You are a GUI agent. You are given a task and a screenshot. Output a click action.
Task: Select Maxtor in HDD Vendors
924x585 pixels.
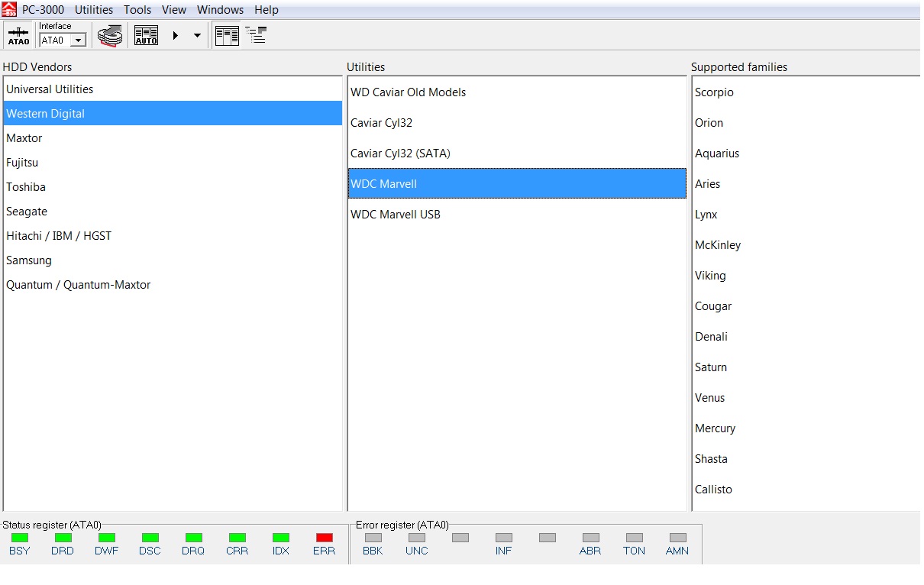(173, 138)
